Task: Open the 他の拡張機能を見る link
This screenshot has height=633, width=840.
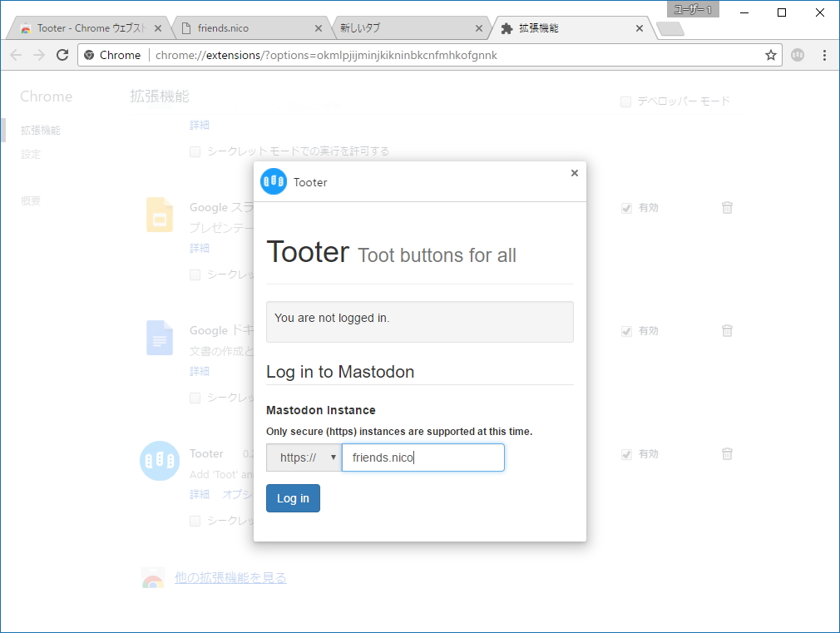Action: coord(231,577)
